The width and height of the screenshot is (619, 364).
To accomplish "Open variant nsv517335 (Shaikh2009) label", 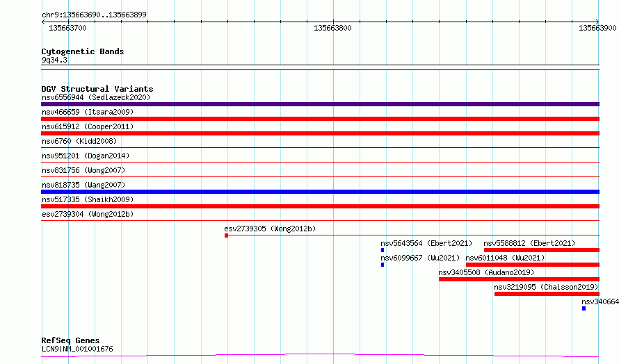I will tap(88, 199).
